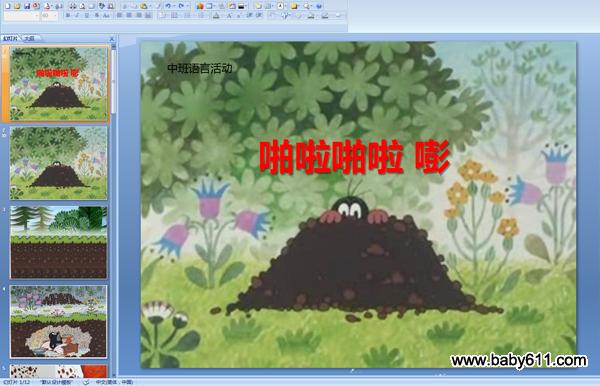Screen dimensions: 600x386
Task: Expand the Redo history dropdown arrow
Action: coord(187,6)
